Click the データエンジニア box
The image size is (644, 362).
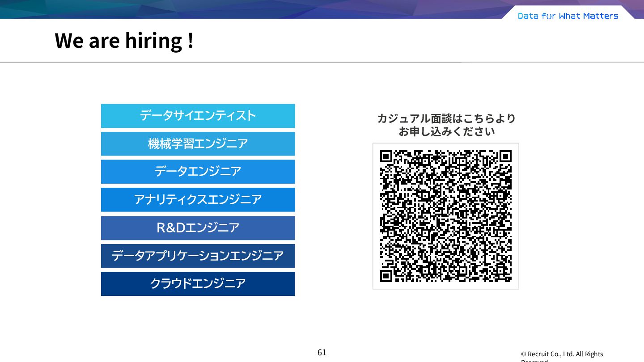tap(198, 172)
